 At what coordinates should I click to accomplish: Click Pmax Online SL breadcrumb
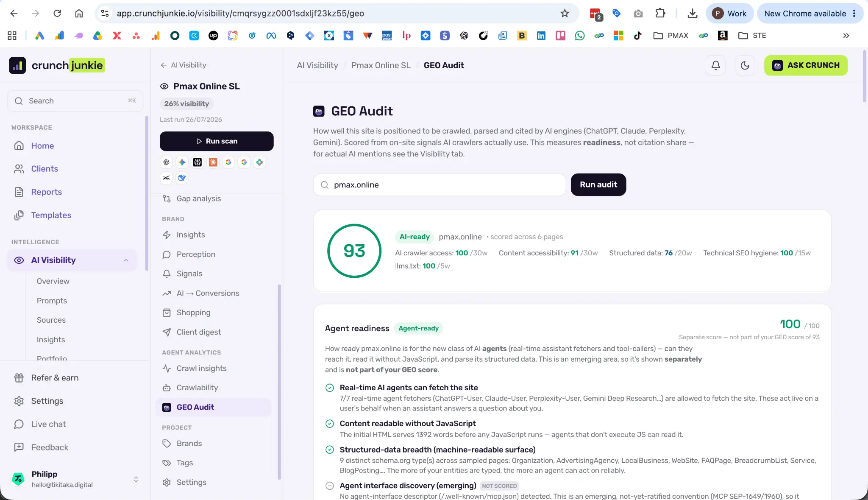381,65
